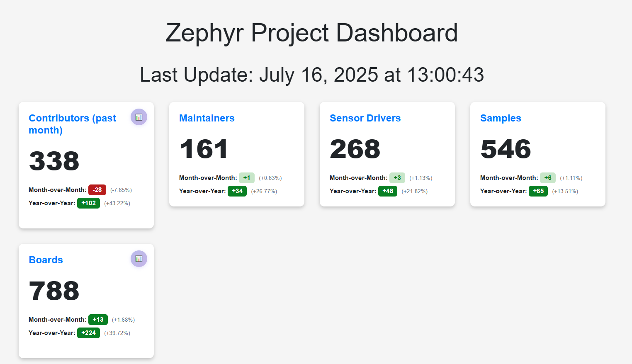
Task: Click the +1 Maintainers monthly badge
Action: pos(247,178)
